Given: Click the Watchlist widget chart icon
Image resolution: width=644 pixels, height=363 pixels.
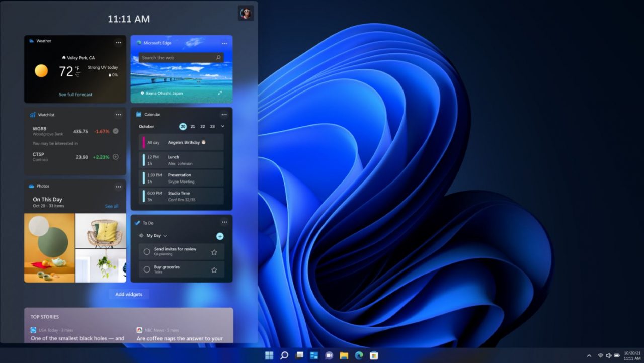Looking at the screenshot, I should pyautogui.click(x=32, y=115).
